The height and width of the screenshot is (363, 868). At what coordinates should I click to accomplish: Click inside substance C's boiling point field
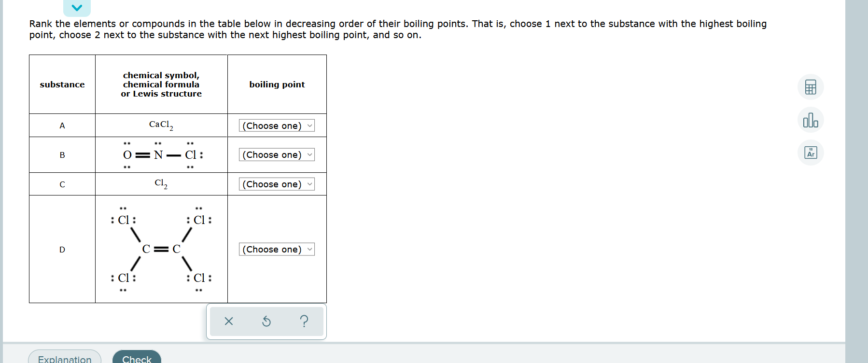pyautogui.click(x=276, y=184)
